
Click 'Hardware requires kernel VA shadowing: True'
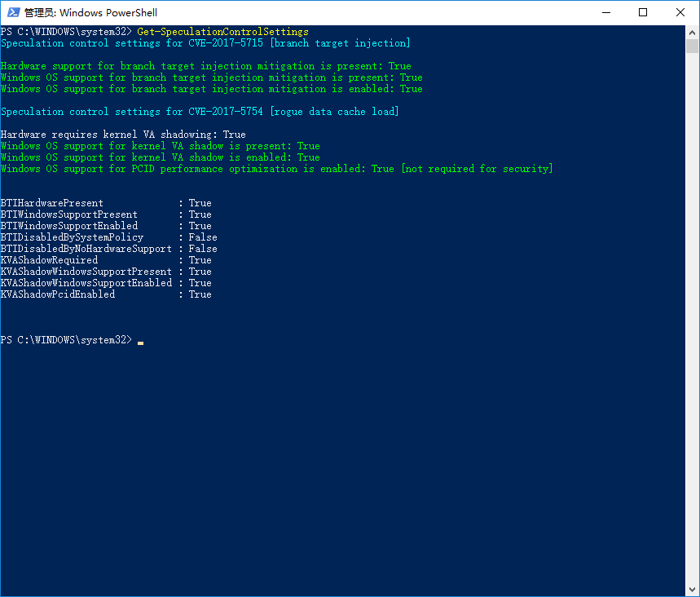coord(123,135)
